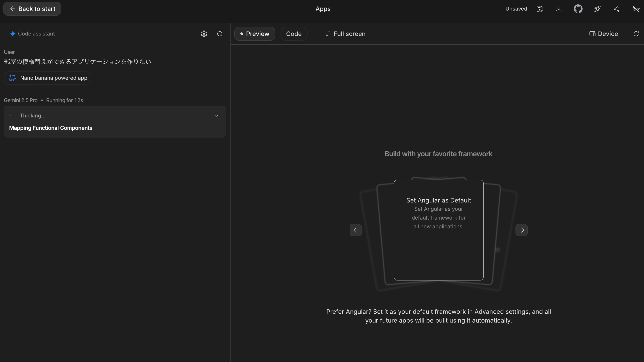Open the share icon in the top bar
644x362 pixels.
click(x=617, y=9)
